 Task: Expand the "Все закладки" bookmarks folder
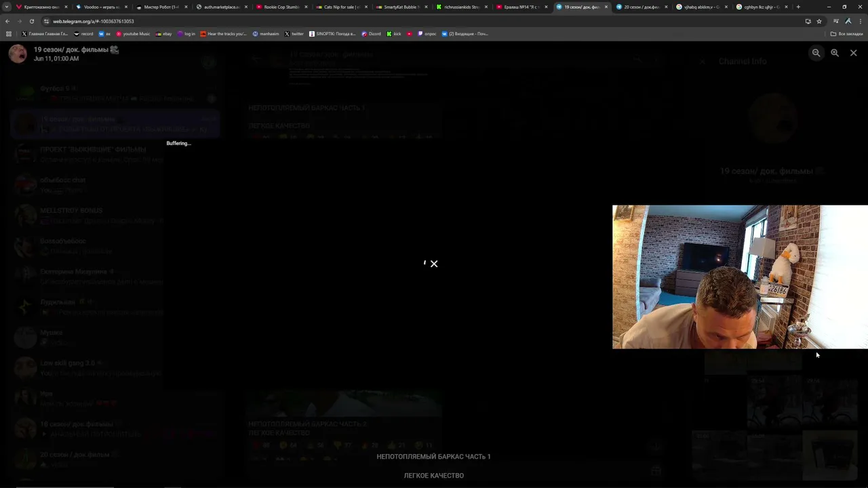coord(847,34)
